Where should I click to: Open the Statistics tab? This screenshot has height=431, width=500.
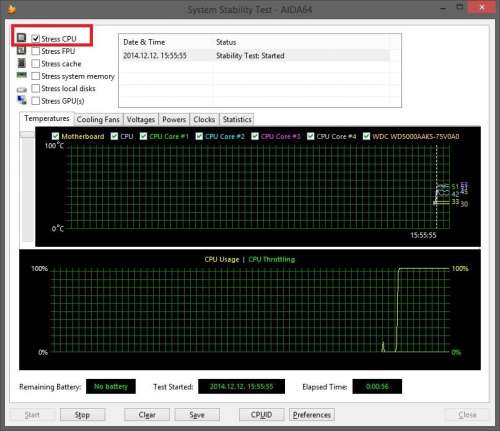(x=237, y=119)
